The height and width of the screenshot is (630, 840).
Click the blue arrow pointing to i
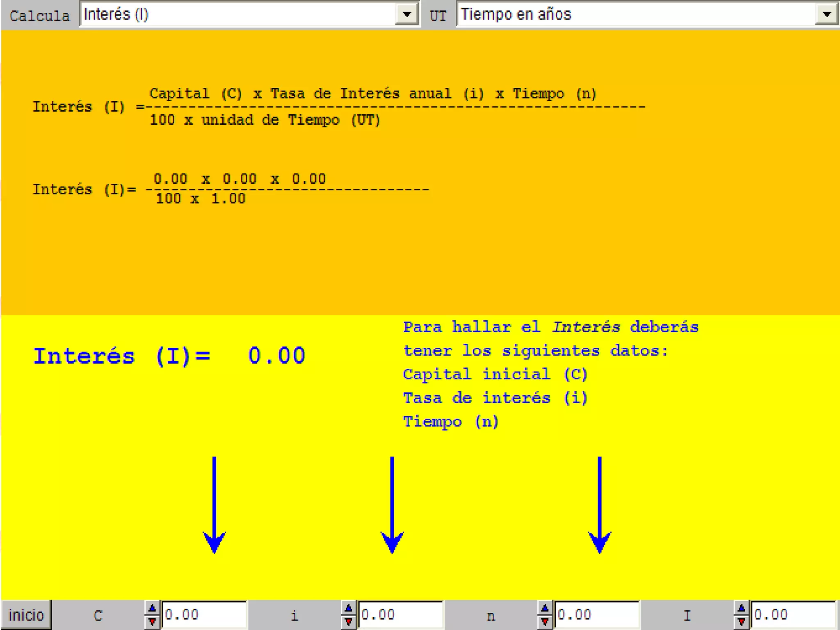[x=392, y=504]
